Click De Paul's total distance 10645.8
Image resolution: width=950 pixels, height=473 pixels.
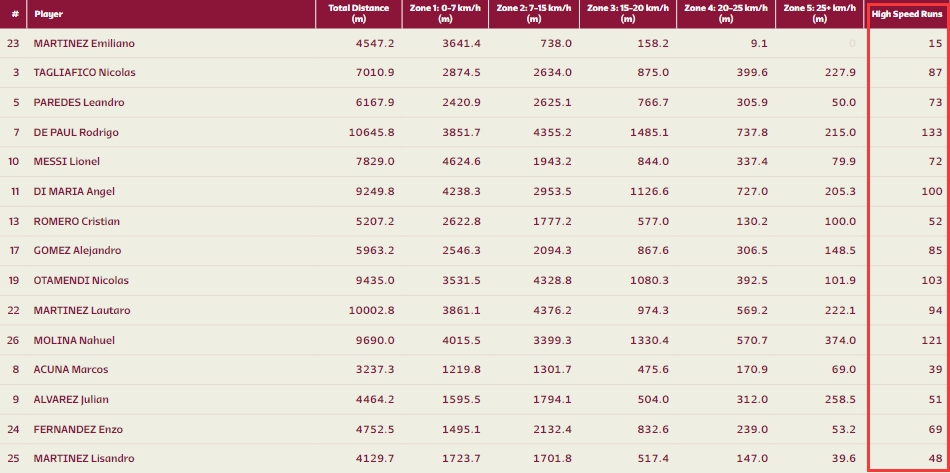[371, 132]
